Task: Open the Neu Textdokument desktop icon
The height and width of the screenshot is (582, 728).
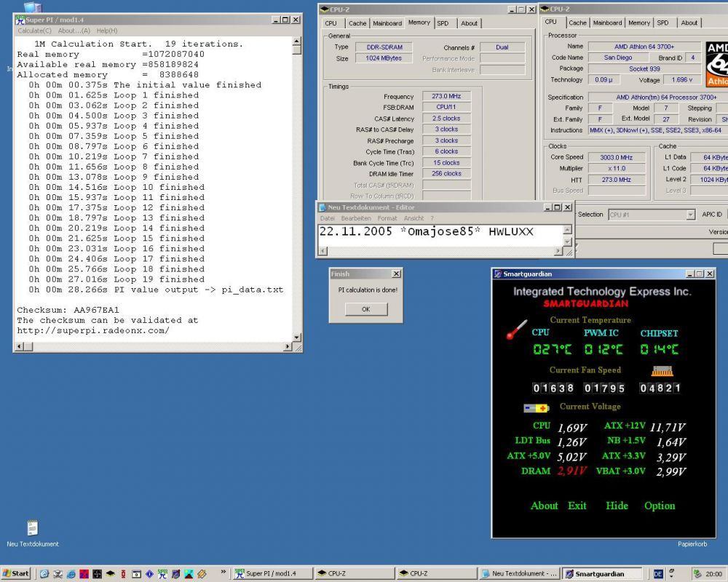Action: (33, 534)
